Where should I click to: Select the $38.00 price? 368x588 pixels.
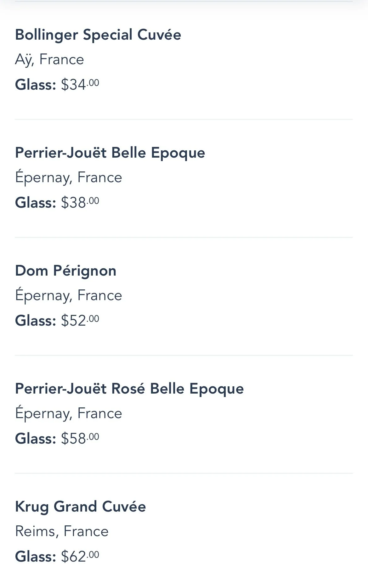coord(80,202)
